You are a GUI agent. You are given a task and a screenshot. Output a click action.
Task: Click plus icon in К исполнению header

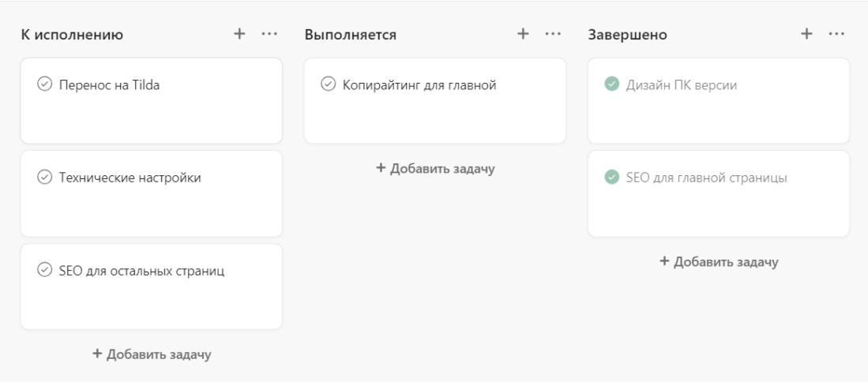[239, 34]
